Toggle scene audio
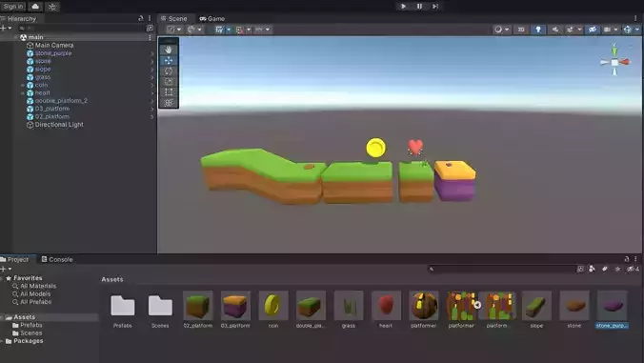644x363 pixels. click(x=554, y=30)
